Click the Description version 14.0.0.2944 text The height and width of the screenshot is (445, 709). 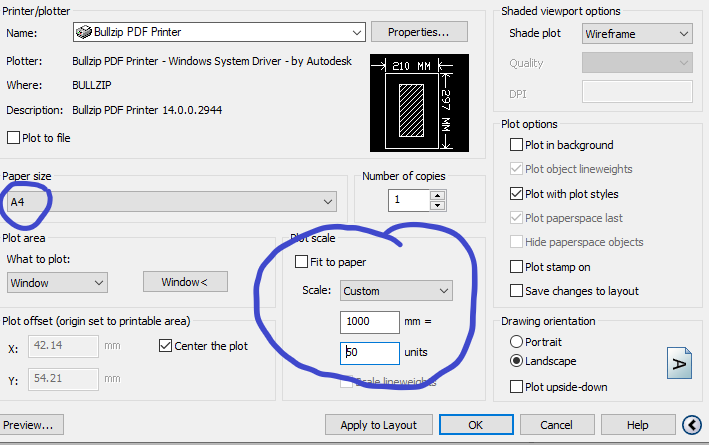tap(147, 110)
